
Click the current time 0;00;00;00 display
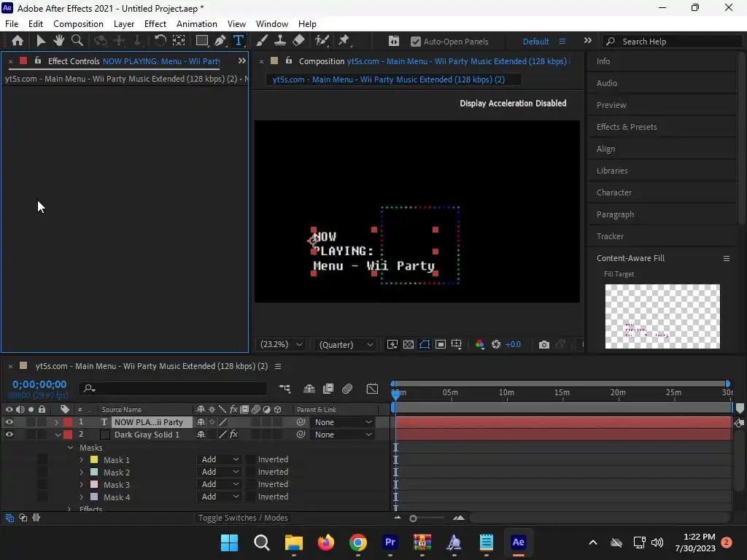tap(39, 384)
